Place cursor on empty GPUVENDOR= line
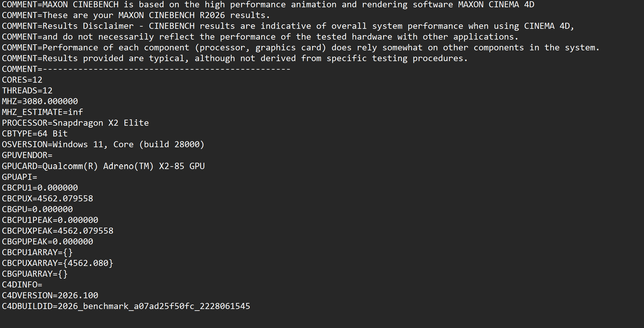The image size is (644, 328). (27, 155)
